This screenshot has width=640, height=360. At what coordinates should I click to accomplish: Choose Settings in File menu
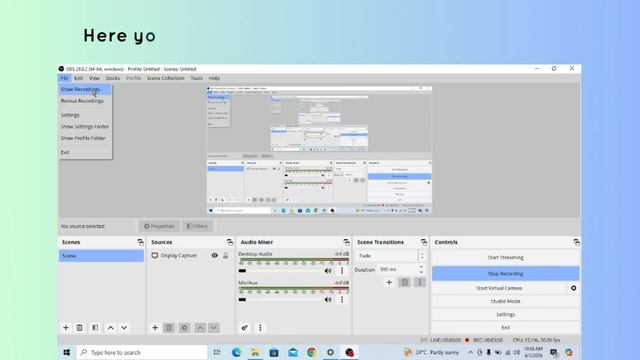(x=85, y=115)
